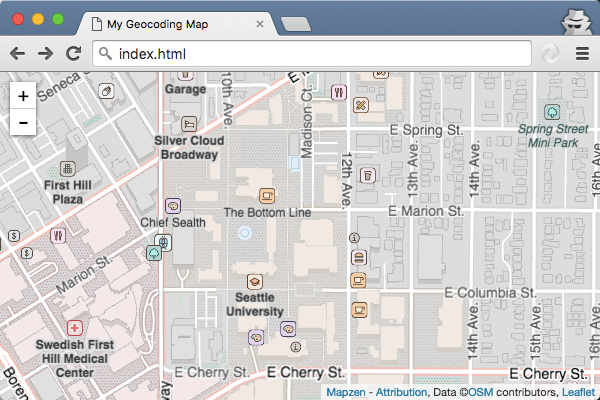Click the right art palette icon below Seattle University
The width and height of the screenshot is (600, 400).
(x=288, y=329)
